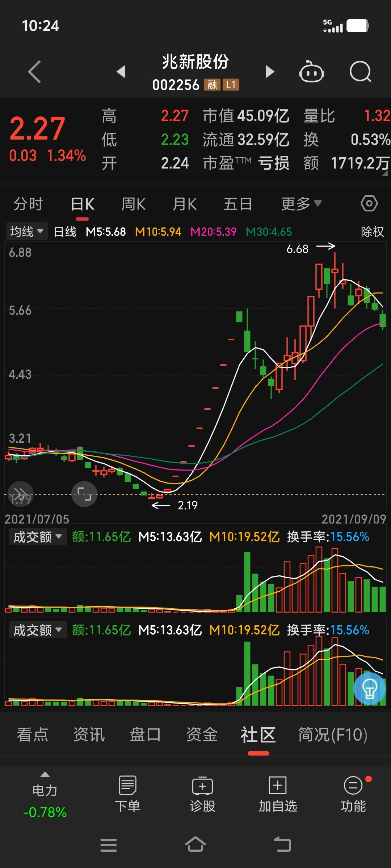The height and width of the screenshot is (868, 391).
Task: Go to next stock with right triangle
Action: pyautogui.click(x=270, y=72)
